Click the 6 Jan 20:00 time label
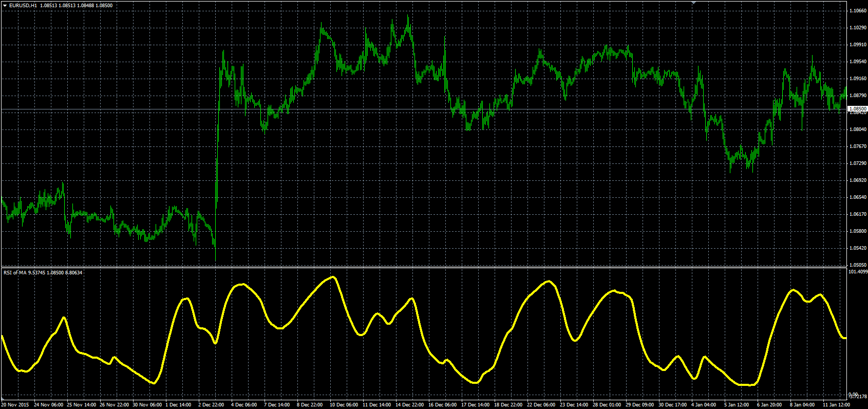This screenshot has width=868, height=409. [770, 405]
